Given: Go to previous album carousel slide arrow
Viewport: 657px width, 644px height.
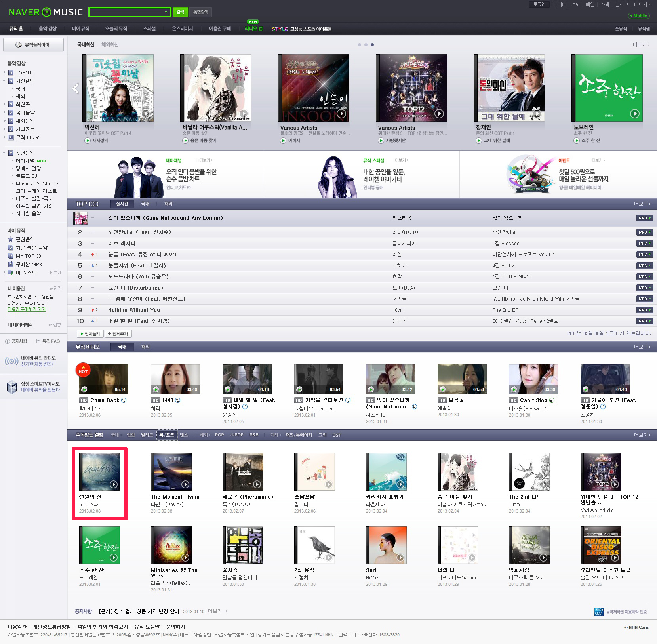Looking at the screenshot, I should pyautogui.click(x=76, y=88).
